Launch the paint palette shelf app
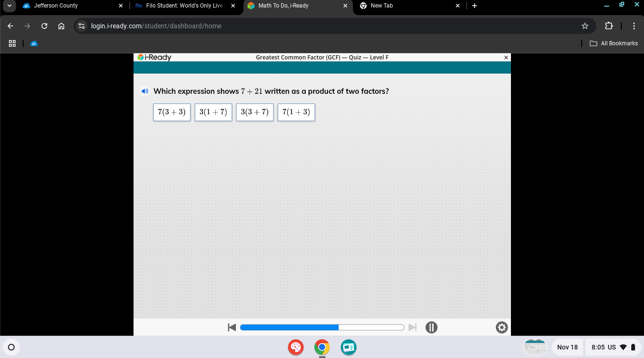 [296, 348]
